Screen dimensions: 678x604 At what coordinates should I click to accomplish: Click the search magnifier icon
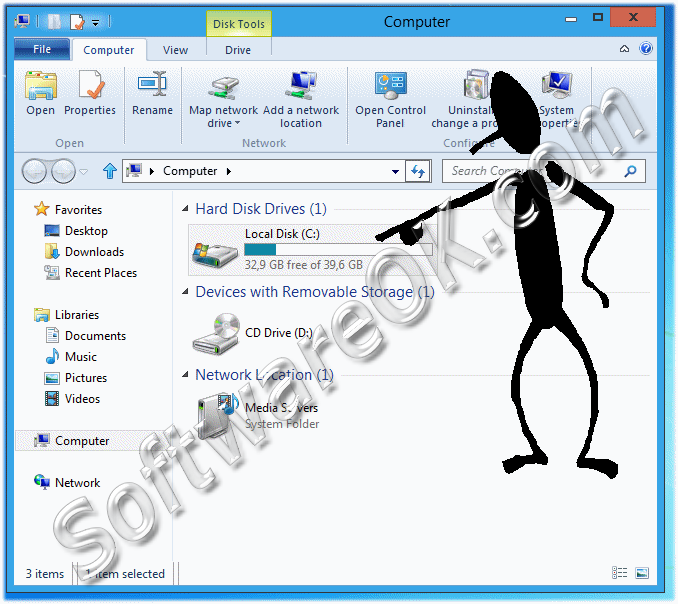coord(630,171)
